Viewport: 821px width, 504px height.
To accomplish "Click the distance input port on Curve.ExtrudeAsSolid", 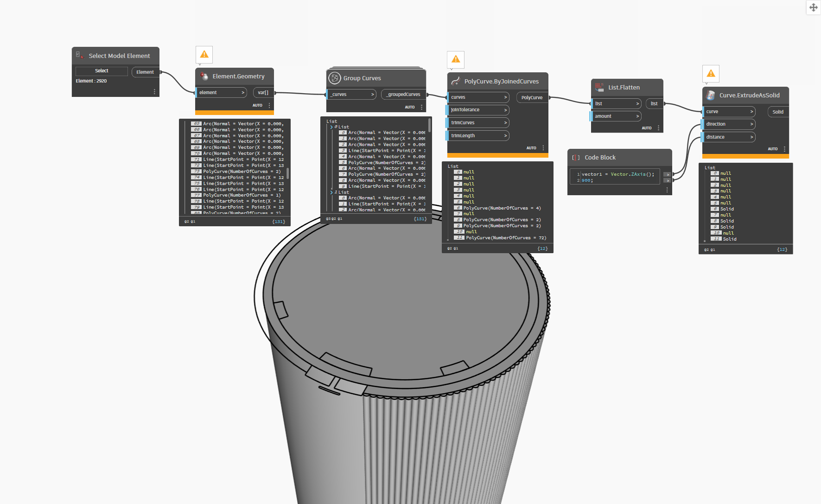I will point(728,137).
